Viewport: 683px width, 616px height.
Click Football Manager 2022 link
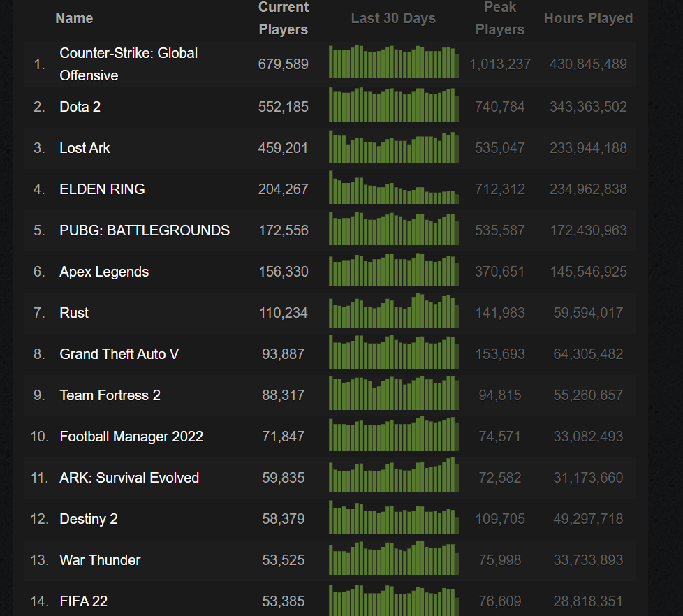point(131,437)
